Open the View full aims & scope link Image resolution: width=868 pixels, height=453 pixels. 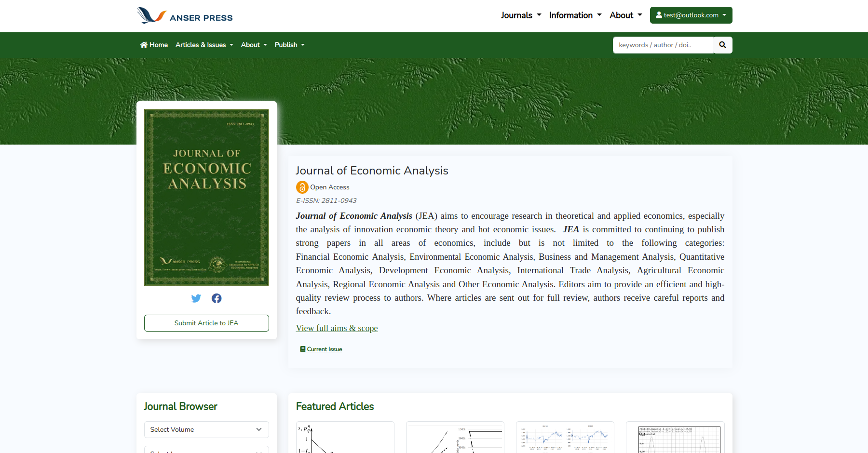[337, 328]
